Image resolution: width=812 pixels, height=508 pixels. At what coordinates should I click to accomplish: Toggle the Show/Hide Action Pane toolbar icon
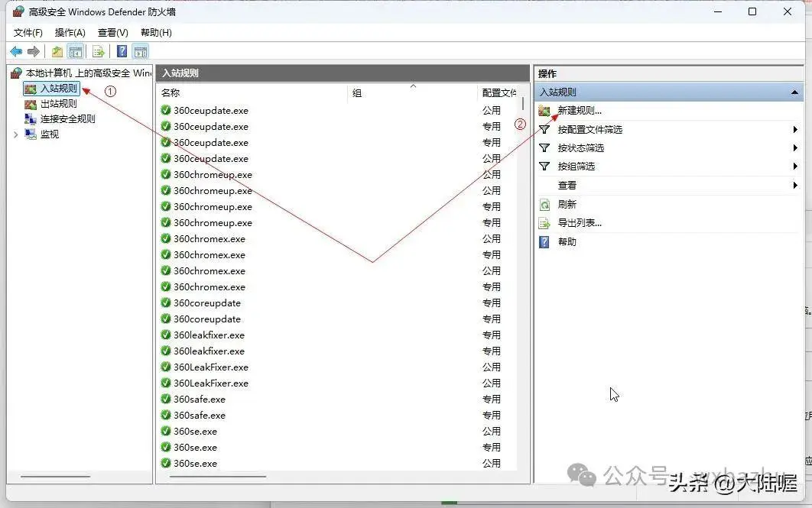(141, 51)
